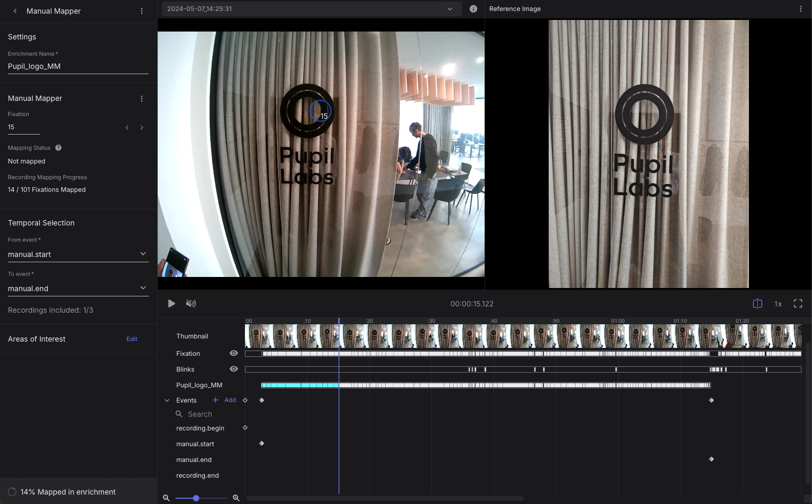Select the recording.end event row
The height and width of the screenshot is (504, 812).
click(198, 476)
